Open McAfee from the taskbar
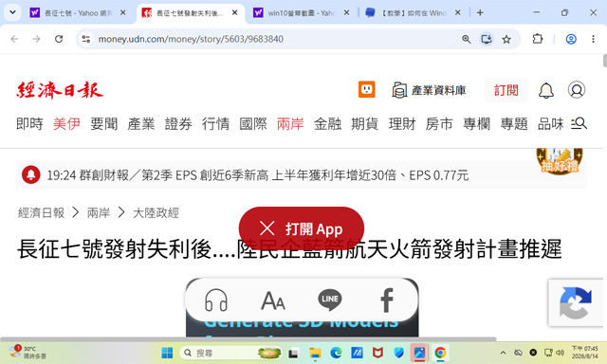 click(x=377, y=353)
